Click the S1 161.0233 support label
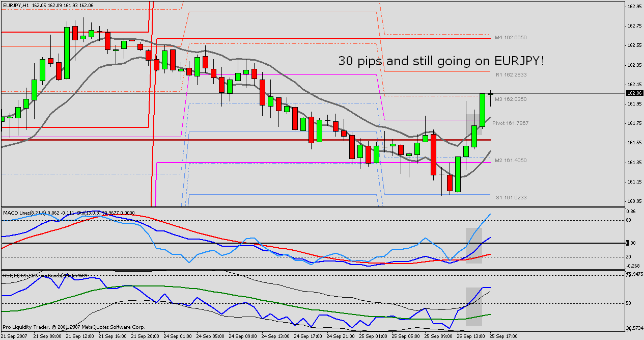This screenshot has height=340, width=644. pos(511,197)
